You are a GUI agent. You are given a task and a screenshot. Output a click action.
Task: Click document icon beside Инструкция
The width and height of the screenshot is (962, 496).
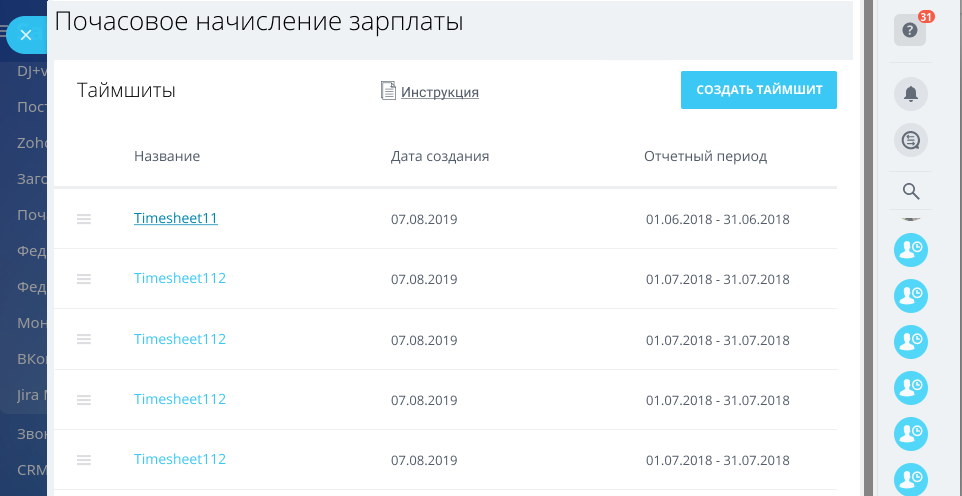coord(389,91)
